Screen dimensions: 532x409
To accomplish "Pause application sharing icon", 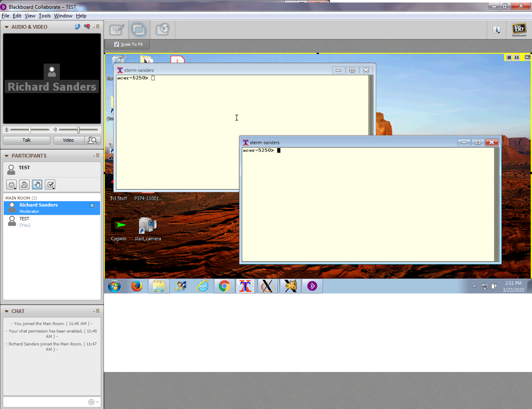I will point(517,57).
